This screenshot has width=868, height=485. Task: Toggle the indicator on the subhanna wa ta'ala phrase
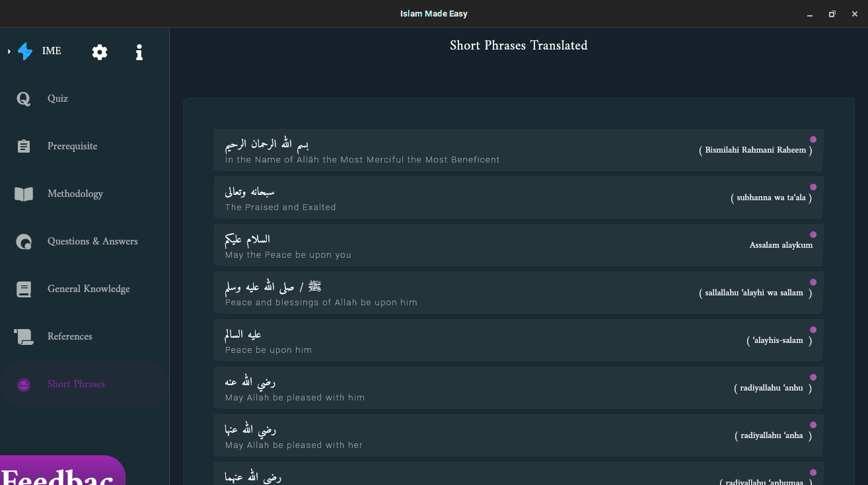813,187
